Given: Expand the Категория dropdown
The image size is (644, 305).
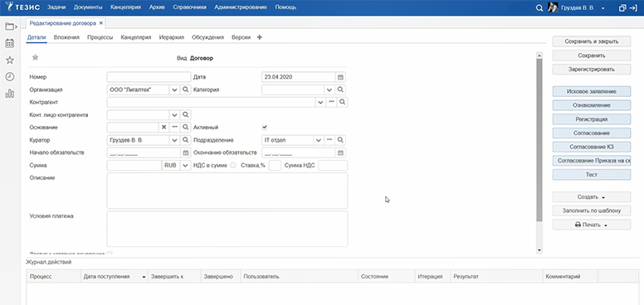Looking at the screenshot, I should [x=329, y=90].
